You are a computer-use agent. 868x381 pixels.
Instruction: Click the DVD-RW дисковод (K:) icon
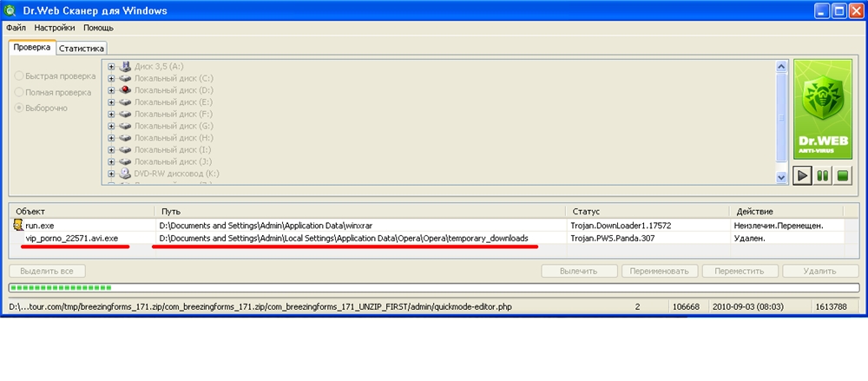pos(125,174)
